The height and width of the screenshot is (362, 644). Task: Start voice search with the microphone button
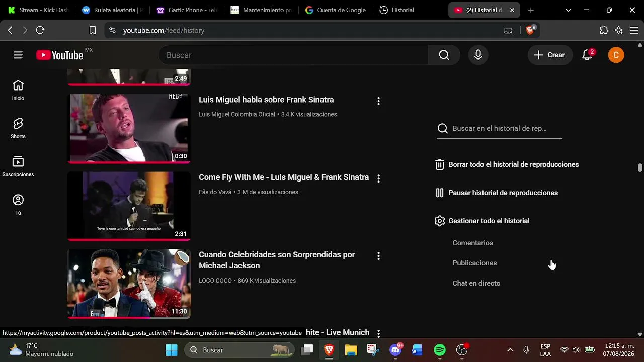[478, 55]
